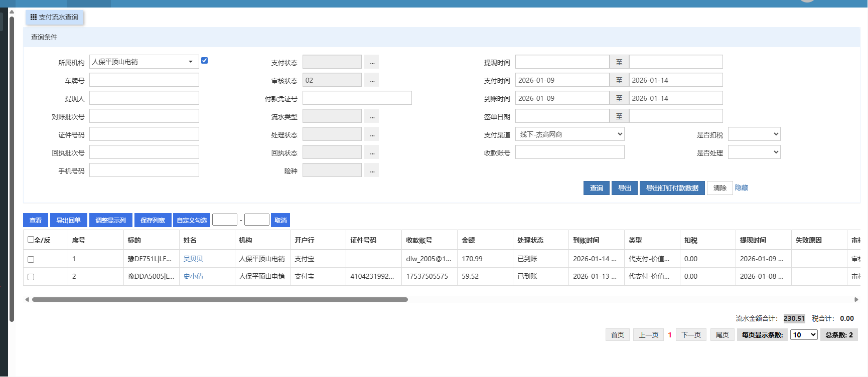Switch to the 支付流水查询 tab
868x377 pixels.
55,18
